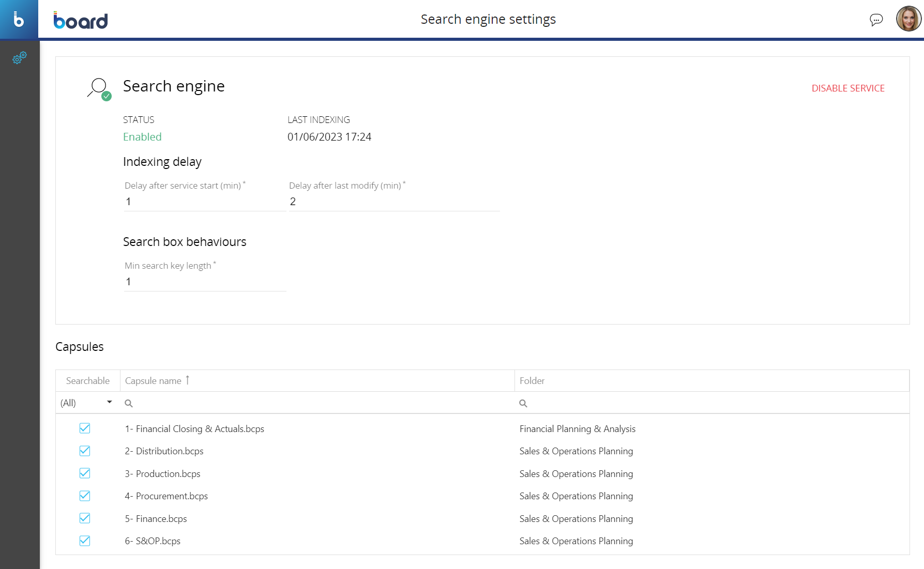Click the Delay after service start field

[204, 202]
